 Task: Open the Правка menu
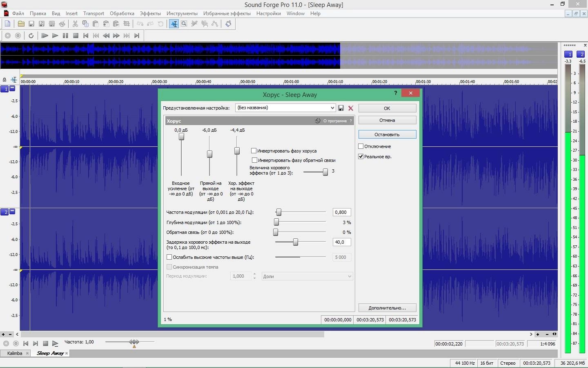[x=38, y=13]
